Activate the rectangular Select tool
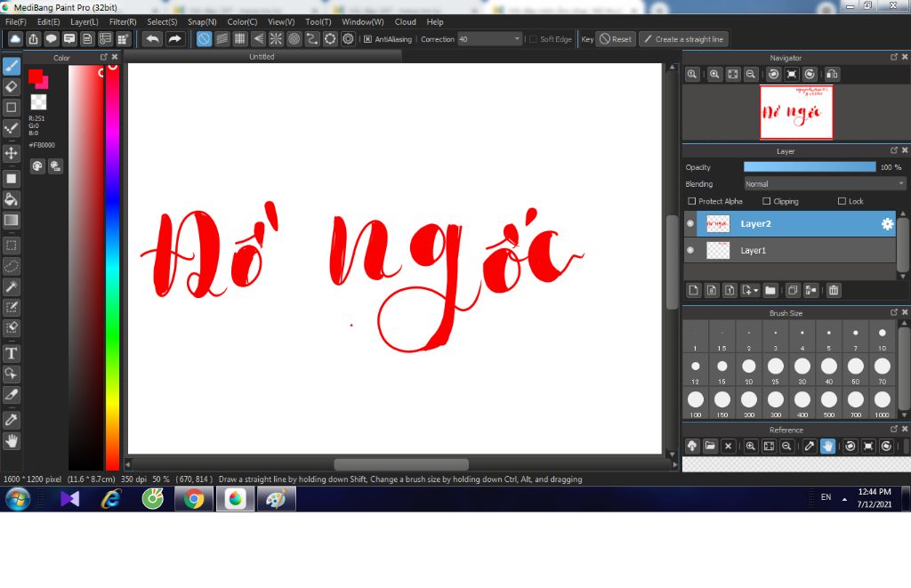This screenshot has width=911, height=588. pyautogui.click(x=11, y=246)
